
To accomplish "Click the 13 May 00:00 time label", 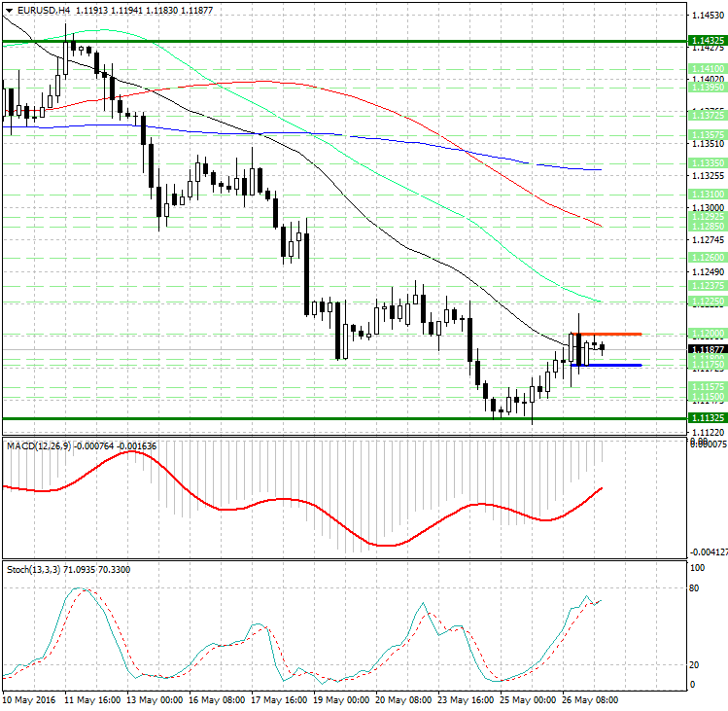I will (x=155, y=700).
